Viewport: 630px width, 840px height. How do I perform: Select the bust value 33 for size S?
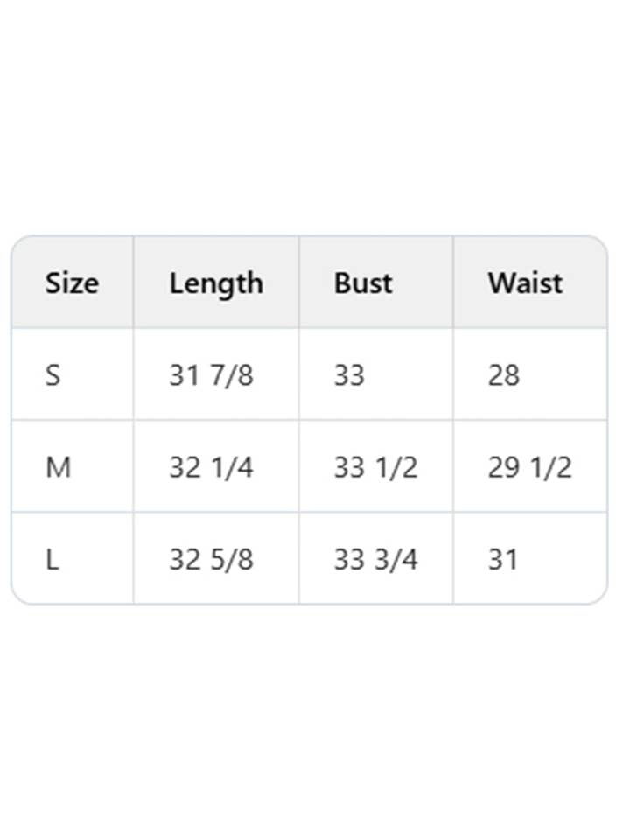tap(349, 375)
